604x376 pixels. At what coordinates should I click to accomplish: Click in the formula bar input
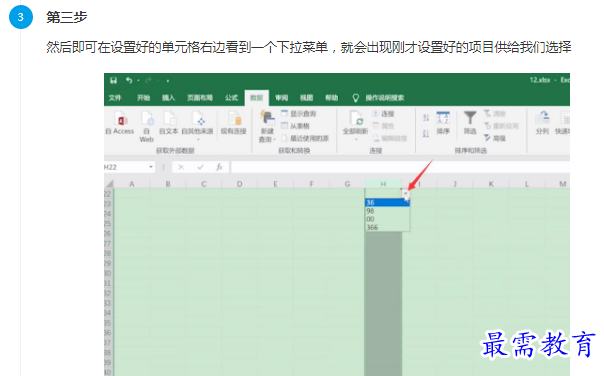coord(400,167)
